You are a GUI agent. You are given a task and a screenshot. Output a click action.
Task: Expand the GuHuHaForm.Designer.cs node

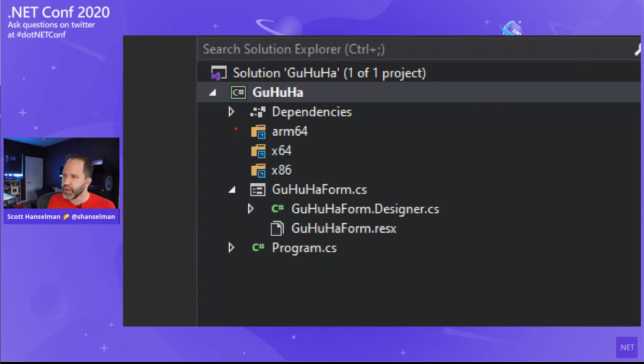[251, 209]
